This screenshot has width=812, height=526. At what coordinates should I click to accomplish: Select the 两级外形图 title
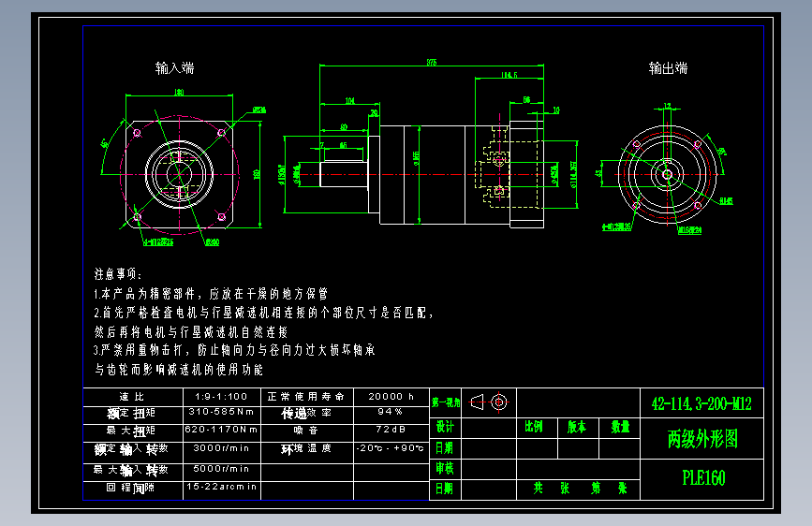702,439
